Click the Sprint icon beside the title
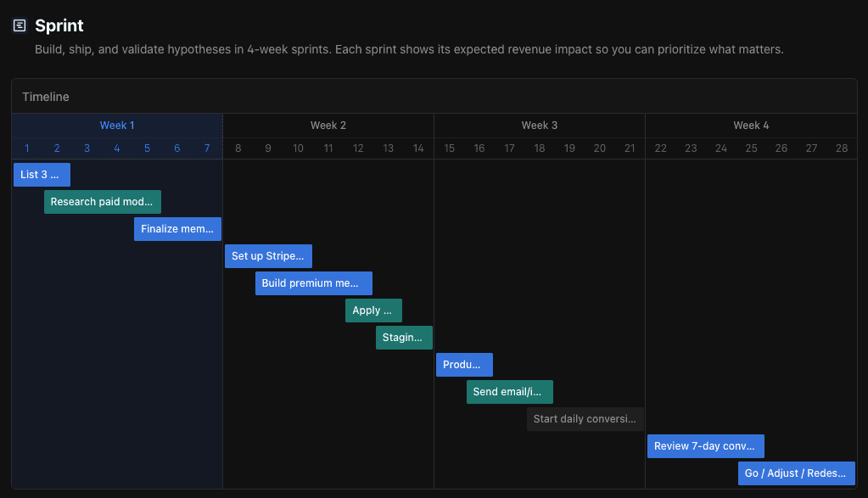 (x=20, y=25)
